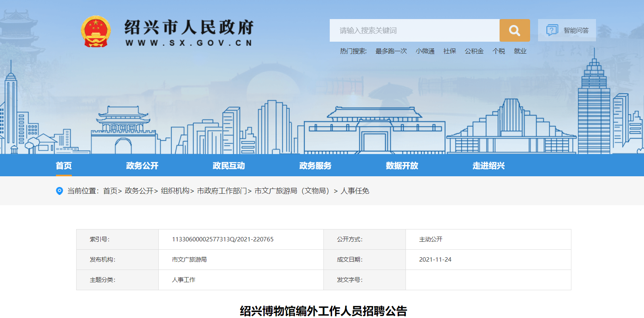Image resolution: width=644 pixels, height=318 pixels.
Task: Click the WWW.SX.GOV.CN text
Action: click(x=189, y=43)
